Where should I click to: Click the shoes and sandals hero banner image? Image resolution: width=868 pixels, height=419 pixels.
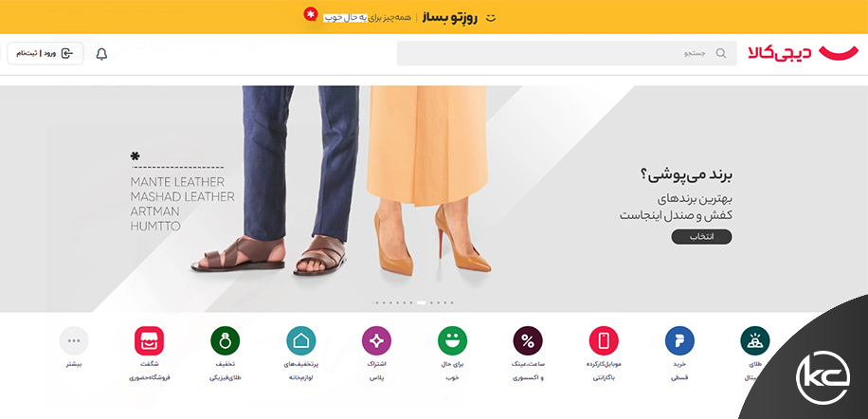click(x=434, y=199)
